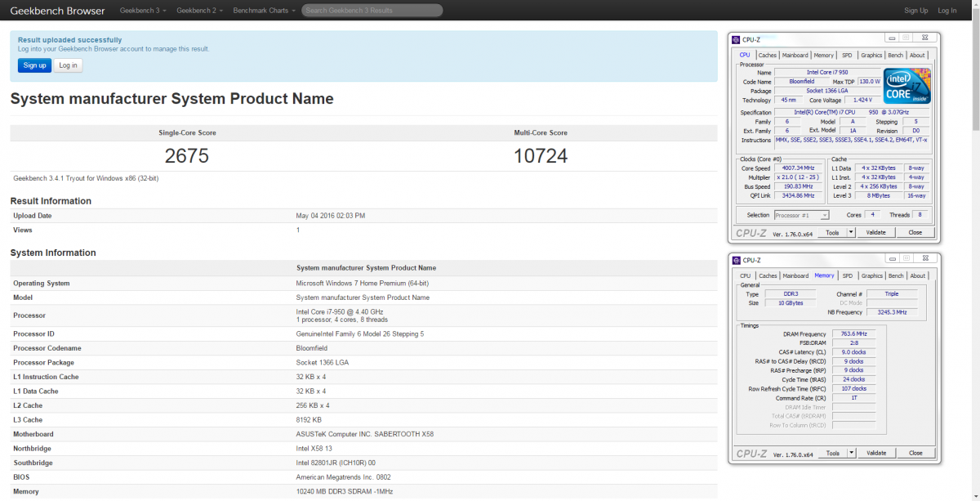Select the Caches tab in the CPU-tab CPU-Z window
This screenshot has height=501, width=980.
point(768,56)
